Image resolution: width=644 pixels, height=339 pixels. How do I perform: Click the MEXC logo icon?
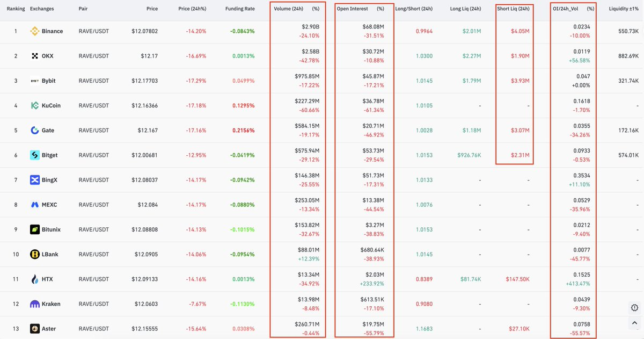(x=35, y=205)
